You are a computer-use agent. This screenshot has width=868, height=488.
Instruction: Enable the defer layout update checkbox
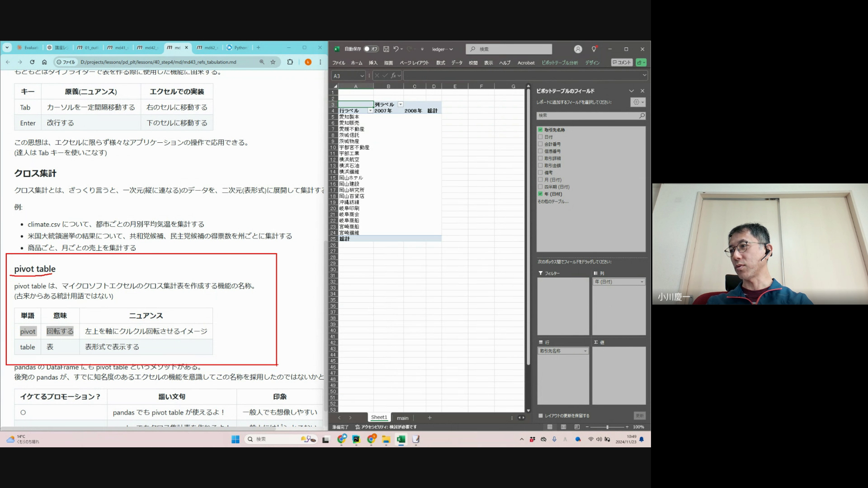pos(541,416)
